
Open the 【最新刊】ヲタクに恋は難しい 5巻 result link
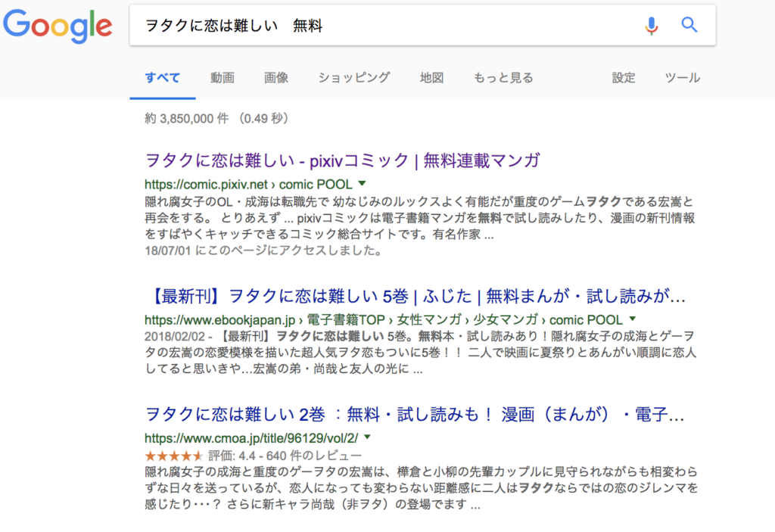[416, 296]
